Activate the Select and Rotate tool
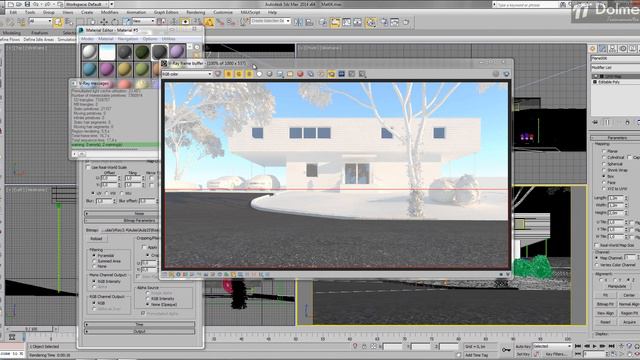The image size is (640, 360). tap(115, 22)
